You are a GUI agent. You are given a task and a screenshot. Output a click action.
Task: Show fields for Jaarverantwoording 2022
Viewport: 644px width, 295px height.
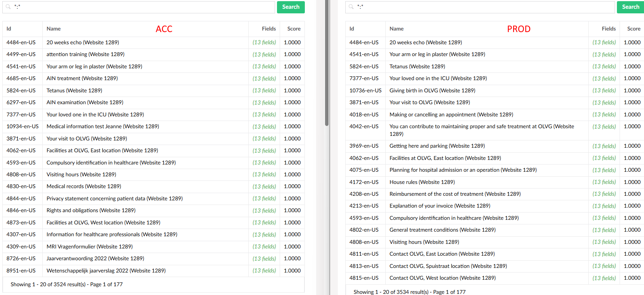(264, 259)
